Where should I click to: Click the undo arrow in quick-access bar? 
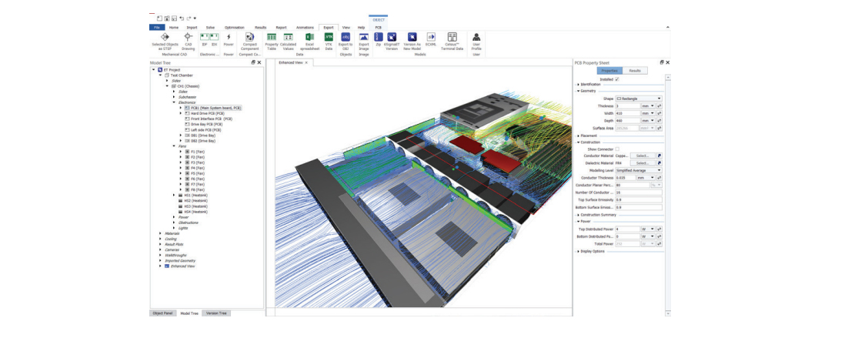[x=182, y=18]
